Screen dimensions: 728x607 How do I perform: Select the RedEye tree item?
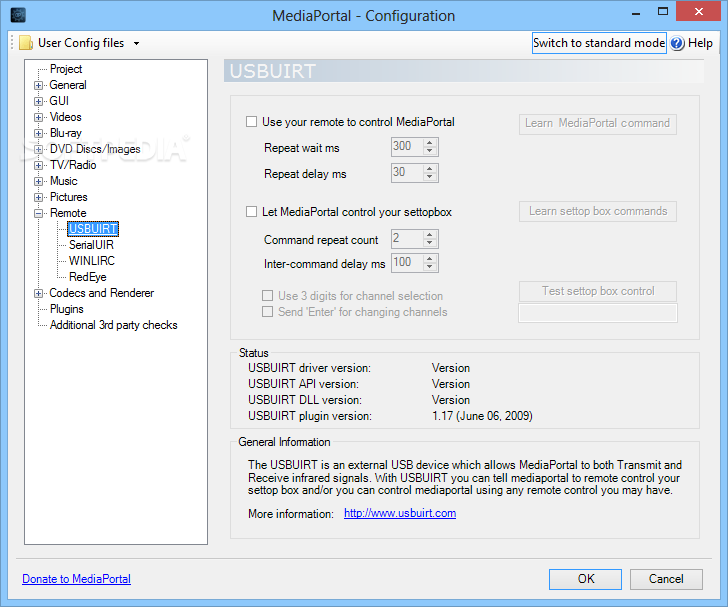[88, 277]
